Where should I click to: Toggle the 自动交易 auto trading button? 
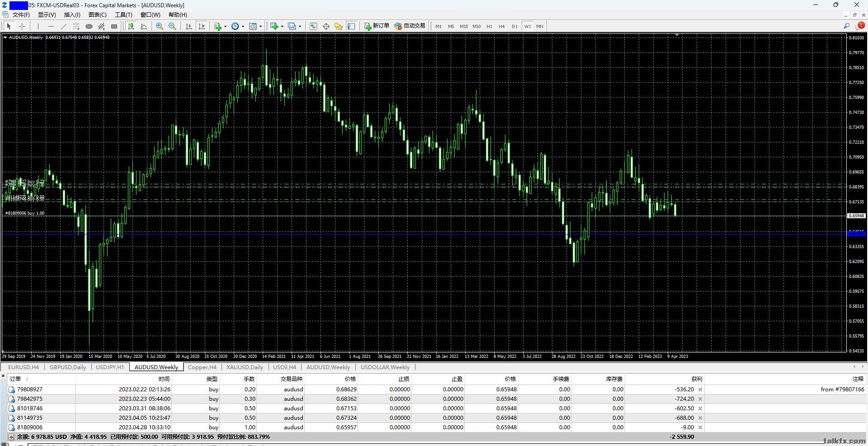point(410,26)
